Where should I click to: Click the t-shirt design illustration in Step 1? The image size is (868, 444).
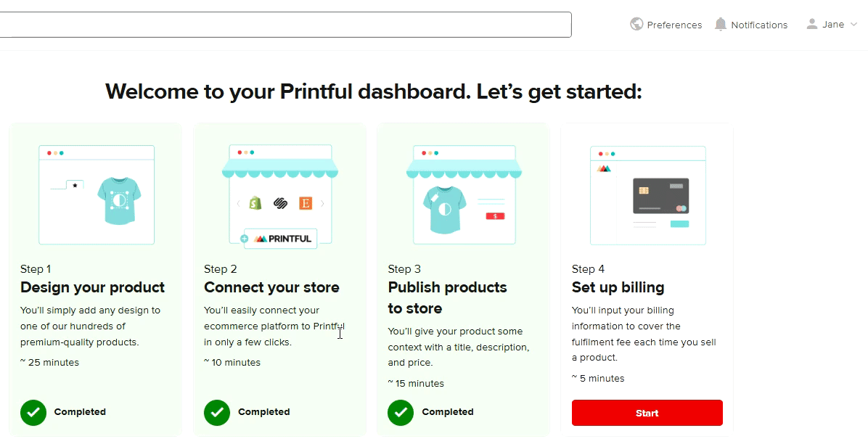pyautogui.click(x=119, y=200)
